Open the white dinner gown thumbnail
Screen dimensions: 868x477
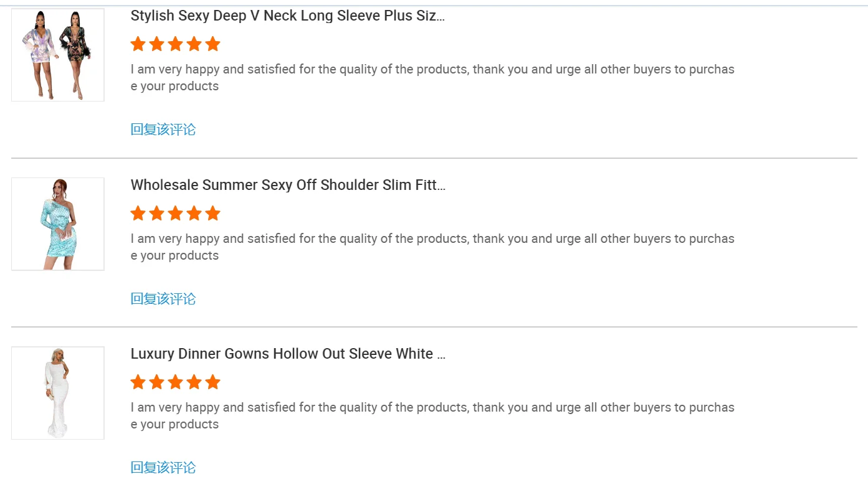[58, 393]
